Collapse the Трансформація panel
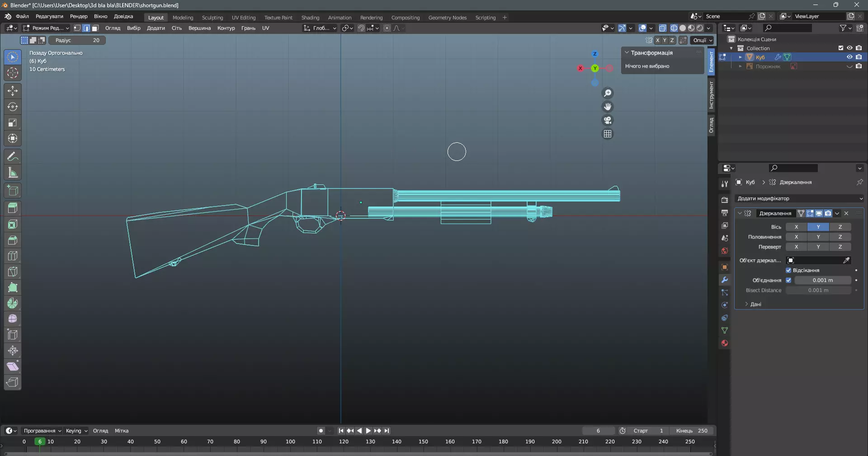The width and height of the screenshot is (868, 456). coord(627,53)
